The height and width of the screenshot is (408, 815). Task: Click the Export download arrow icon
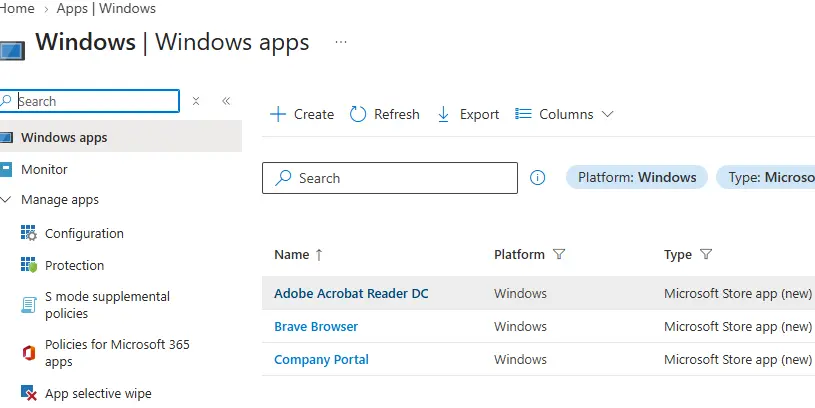[443, 114]
